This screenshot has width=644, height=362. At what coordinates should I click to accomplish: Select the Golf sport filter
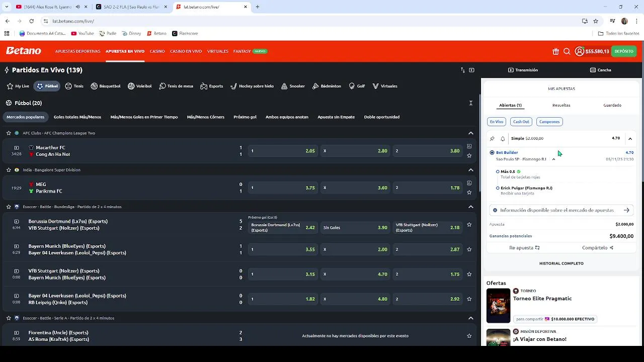pos(357,86)
